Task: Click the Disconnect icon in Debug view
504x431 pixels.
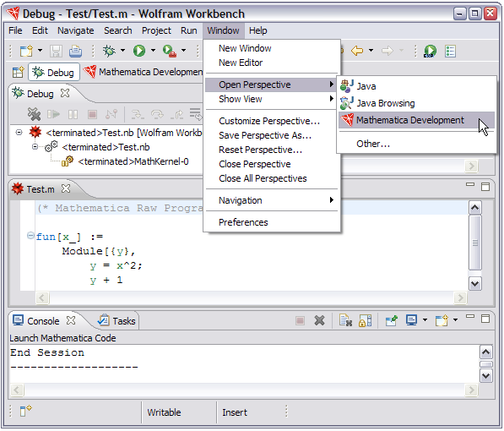Action: tap(111, 114)
